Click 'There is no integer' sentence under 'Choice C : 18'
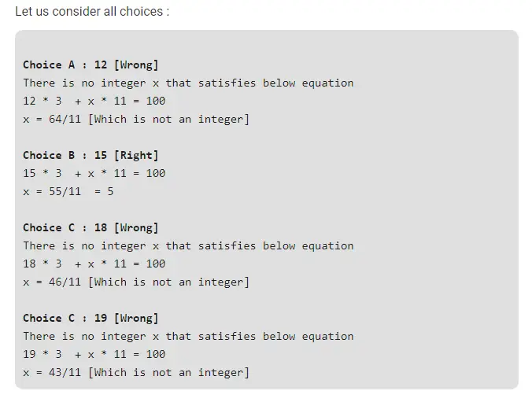This screenshot has width=532, height=402. [x=188, y=245]
